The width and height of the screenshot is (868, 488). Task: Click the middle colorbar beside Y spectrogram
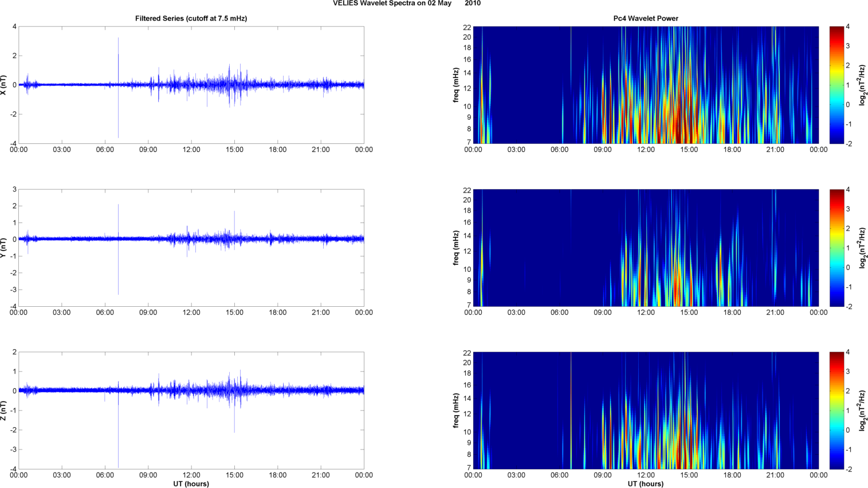[836, 248]
